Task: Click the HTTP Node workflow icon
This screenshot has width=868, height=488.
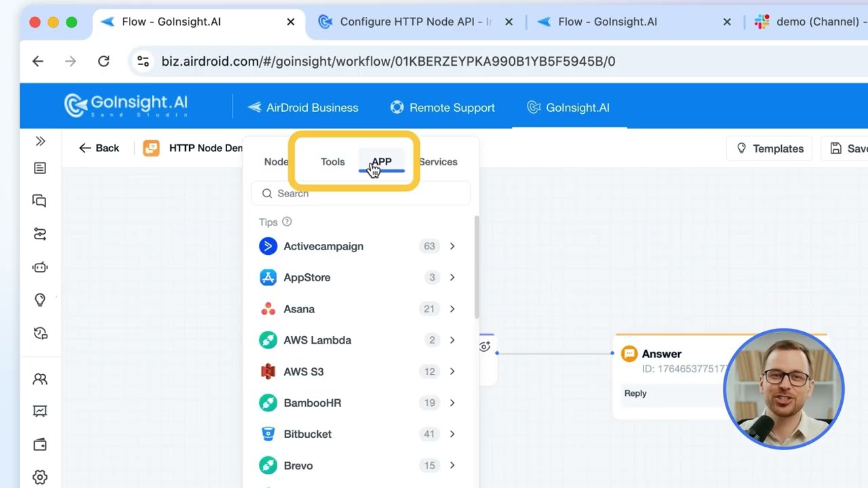Action: (x=151, y=148)
